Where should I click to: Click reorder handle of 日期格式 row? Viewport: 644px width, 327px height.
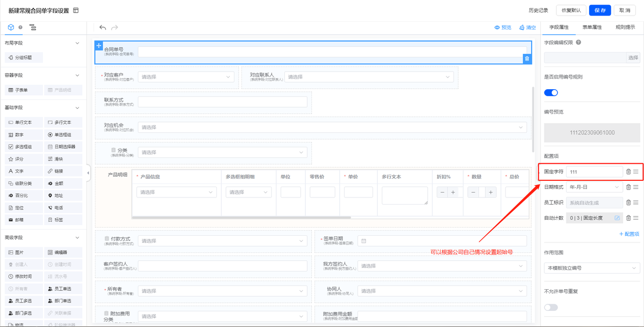click(x=636, y=187)
